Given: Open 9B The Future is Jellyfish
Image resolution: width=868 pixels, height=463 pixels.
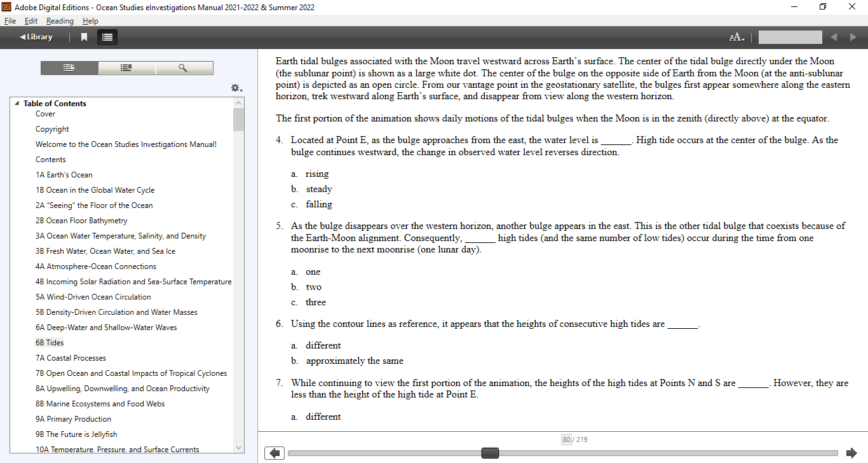Looking at the screenshot, I should pos(76,434).
